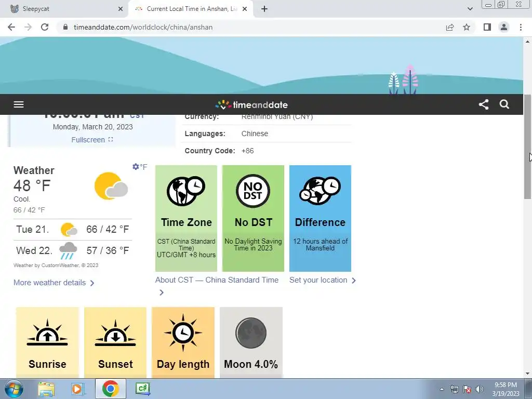The image size is (532, 399).
Task: Click the '12 hours ahead of Mansfield' text
Action: coord(320,245)
